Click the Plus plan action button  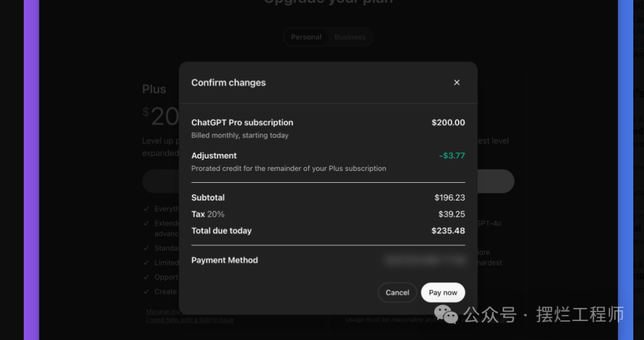(160, 181)
